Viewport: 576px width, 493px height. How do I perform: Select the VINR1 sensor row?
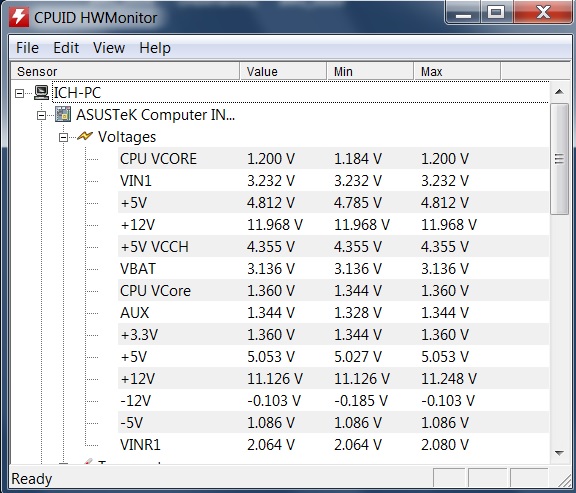tap(333, 445)
